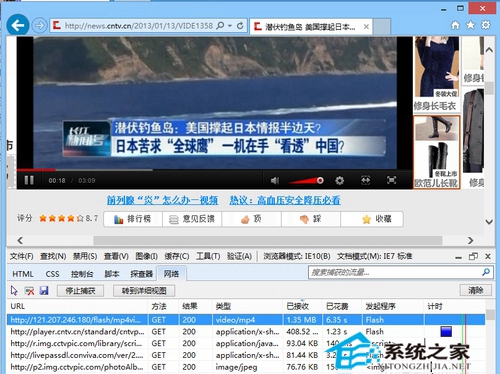The width and height of the screenshot is (500, 374).
Task: Sort by the 已接收 column header
Action: [x=303, y=306]
